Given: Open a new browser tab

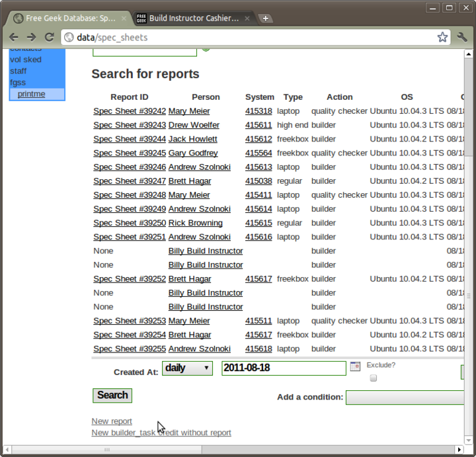Looking at the screenshot, I should click(265, 19).
